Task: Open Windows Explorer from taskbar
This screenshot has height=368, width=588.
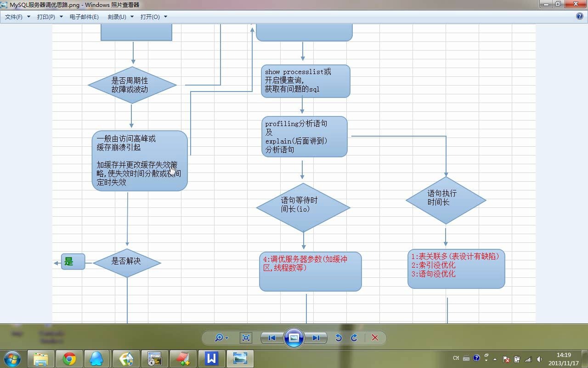Action: [41, 359]
